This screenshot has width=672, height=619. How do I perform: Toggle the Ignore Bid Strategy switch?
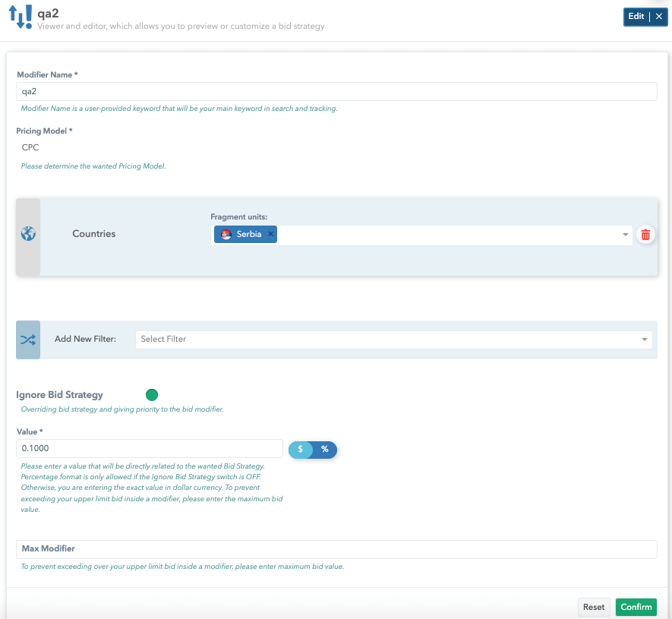click(x=152, y=395)
